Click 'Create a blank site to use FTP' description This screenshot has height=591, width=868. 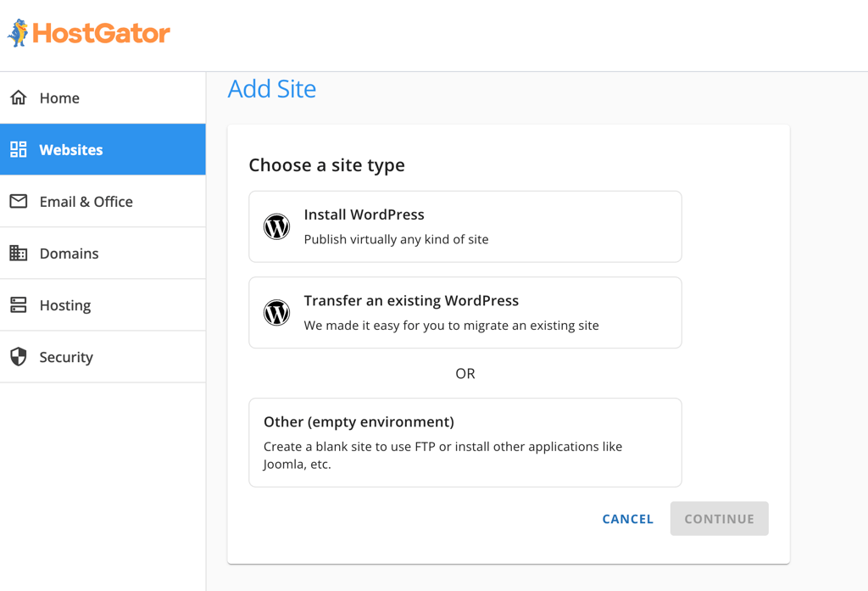(x=442, y=455)
